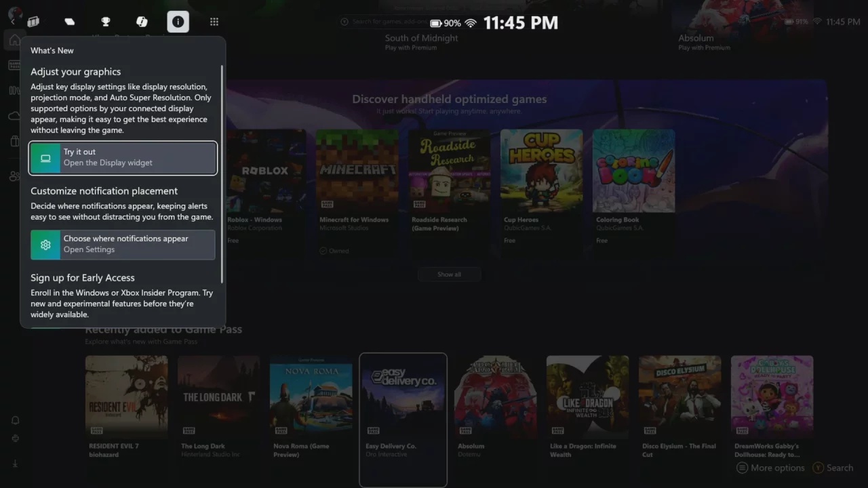Click Show all under handheld optimized games
868x488 pixels.
pos(449,274)
